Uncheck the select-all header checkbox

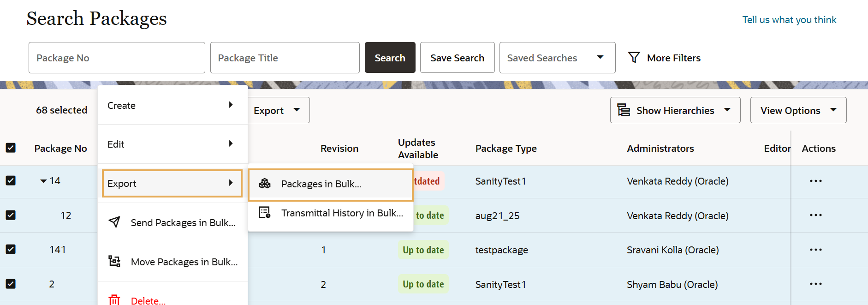click(11, 148)
